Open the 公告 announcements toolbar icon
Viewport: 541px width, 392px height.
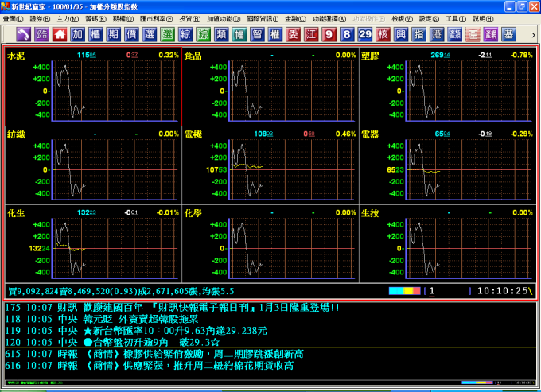(x=41, y=34)
